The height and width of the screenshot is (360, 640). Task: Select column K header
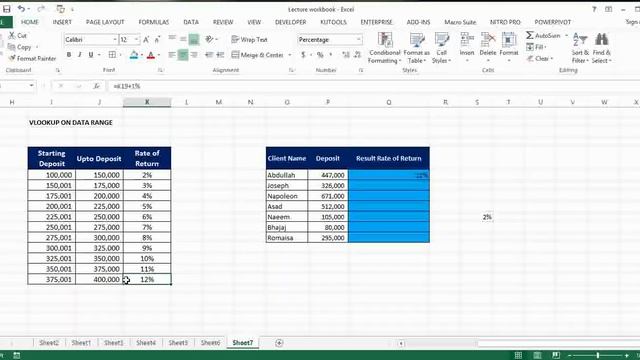(147, 102)
